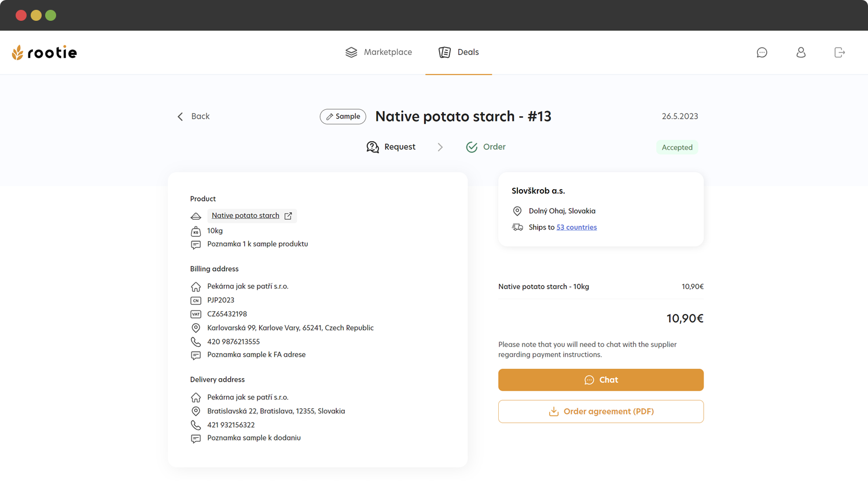
Task: Open the user profile icon
Action: [x=801, y=53]
